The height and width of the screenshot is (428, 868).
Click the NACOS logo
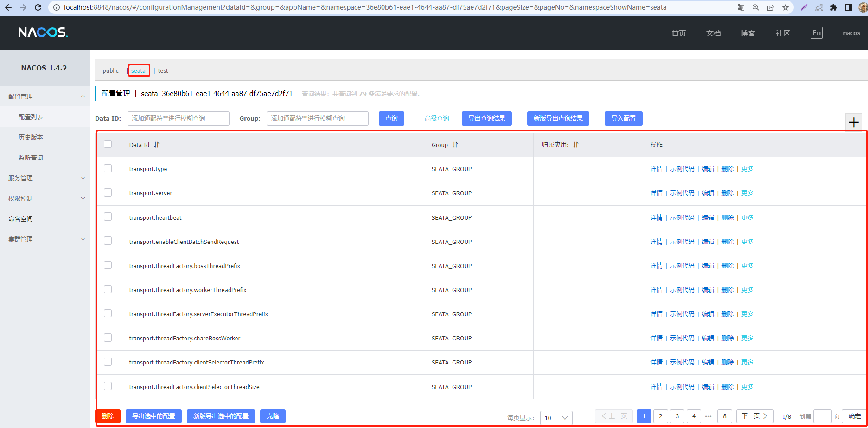pyautogui.click(x=43, y=32)
